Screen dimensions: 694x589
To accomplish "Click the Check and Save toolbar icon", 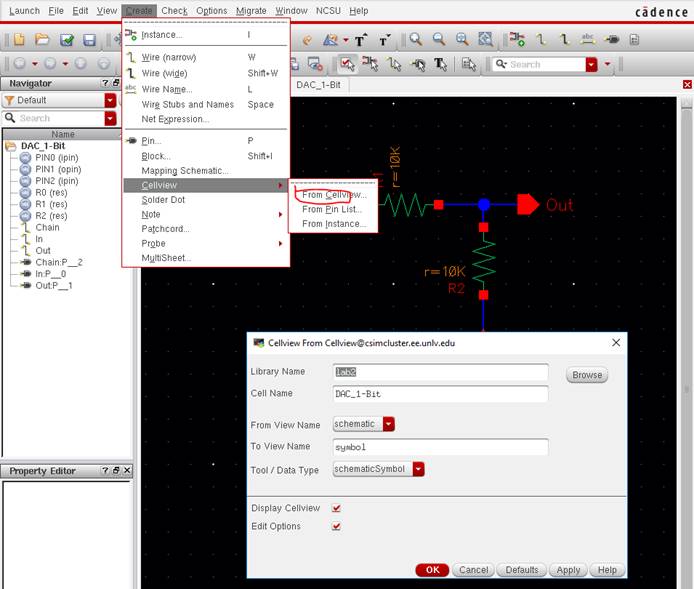I will [66, 40].
